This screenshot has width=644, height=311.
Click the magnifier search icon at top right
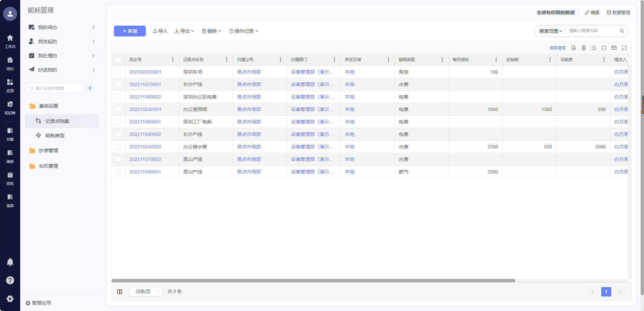tap(622, 31)
